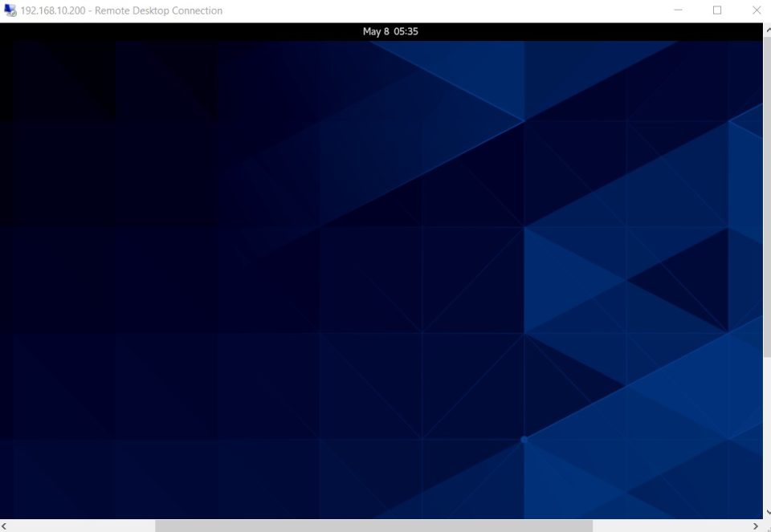Open the May 8 05:35 clock menu
Screen dimensions: 771x532
pos(390,31)
